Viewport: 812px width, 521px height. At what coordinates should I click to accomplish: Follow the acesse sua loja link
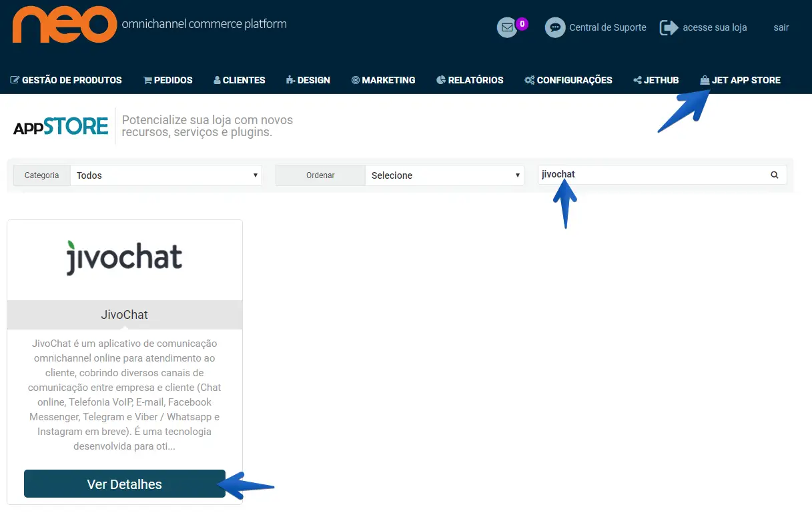pos(715,27)
